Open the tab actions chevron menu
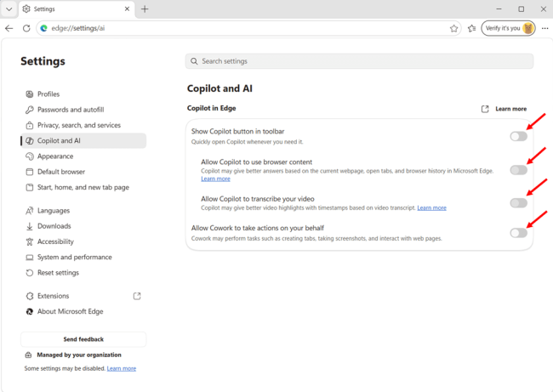This screenshot has width=553, height=392. [x=9, y=9]
